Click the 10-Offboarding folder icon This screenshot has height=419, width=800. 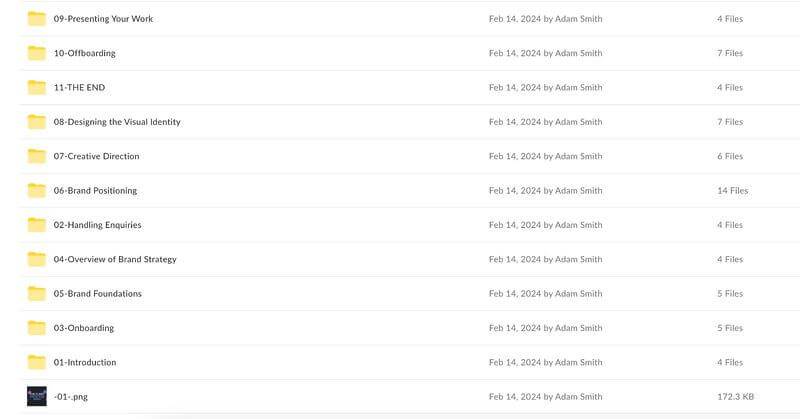pos(36,53)
